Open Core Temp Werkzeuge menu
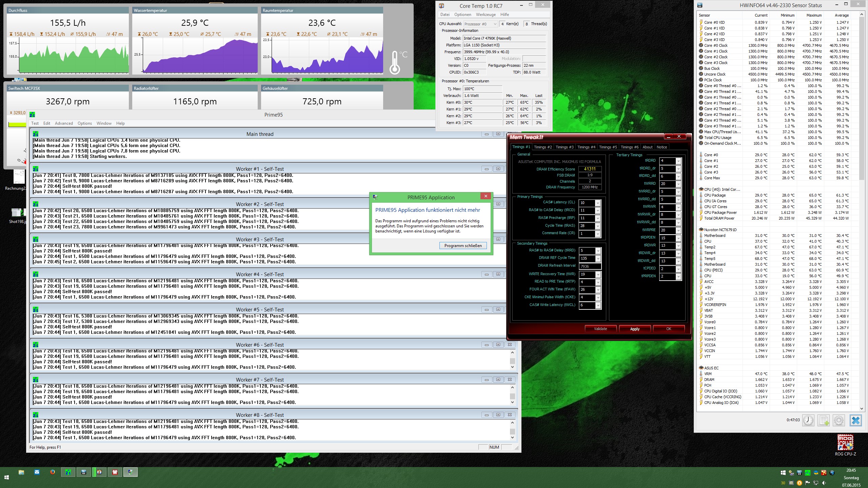The image size is (868, 488). pyautogui.click(x=486, y=15)
